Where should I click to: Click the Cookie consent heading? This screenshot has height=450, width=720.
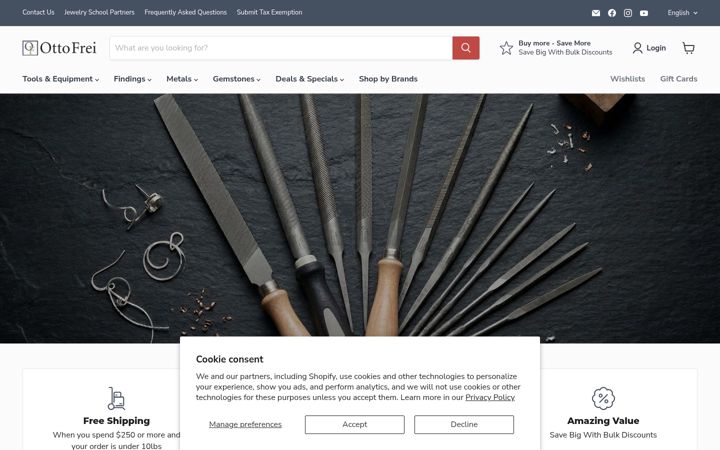(230, 359)
